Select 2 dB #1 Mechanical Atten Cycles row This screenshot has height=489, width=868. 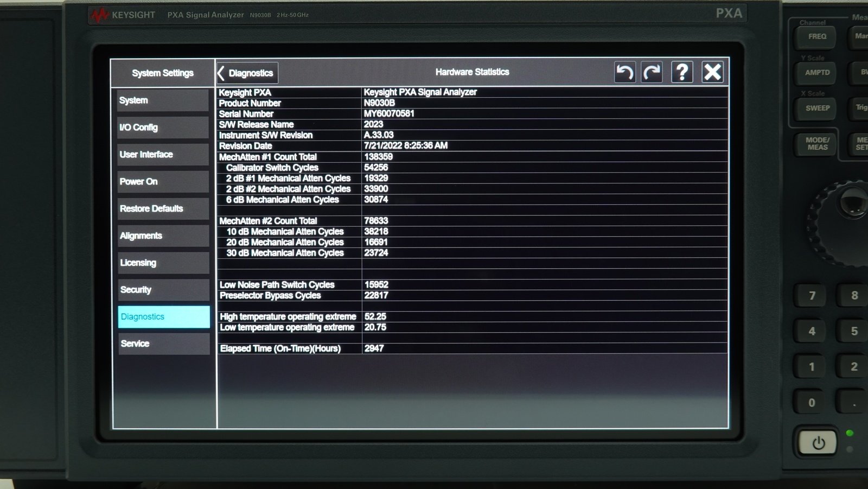point(472,178)
